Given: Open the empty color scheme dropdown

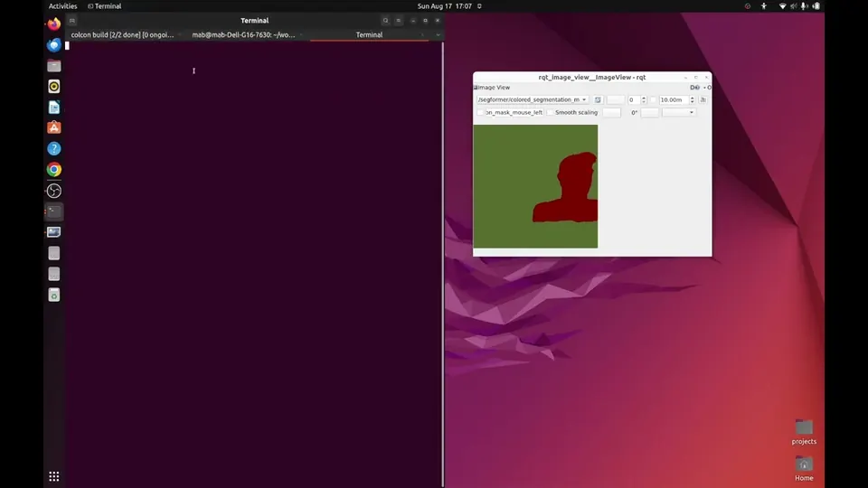Looking at the screenshot, I should (679, 112).
